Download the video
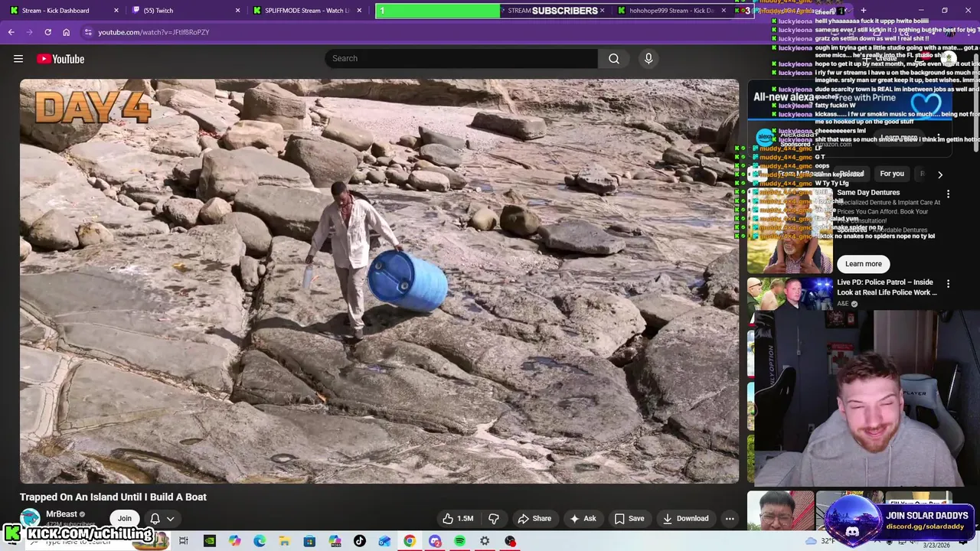Image resolution: width=980 pixels, height=551 pixels. [685, 518]
